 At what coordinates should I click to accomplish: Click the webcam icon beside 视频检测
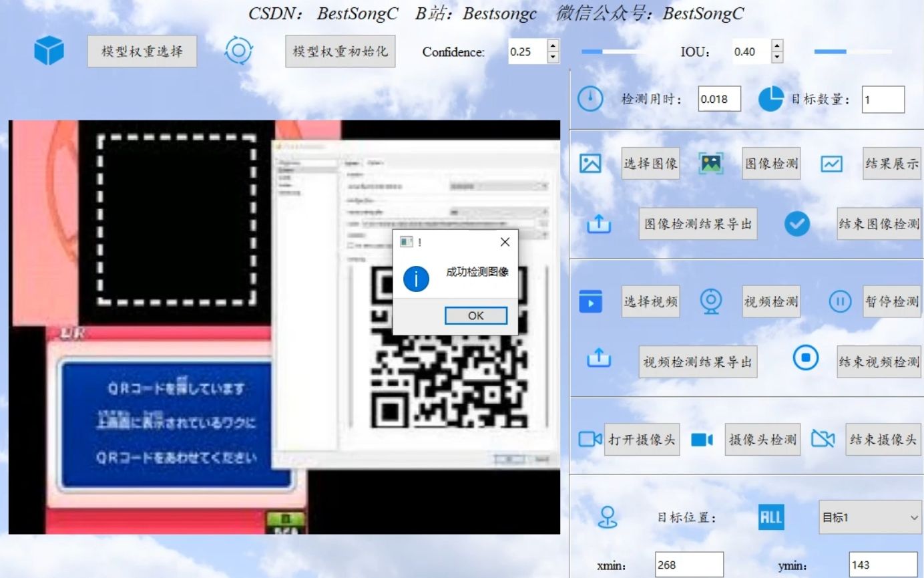tap(710, 301)
